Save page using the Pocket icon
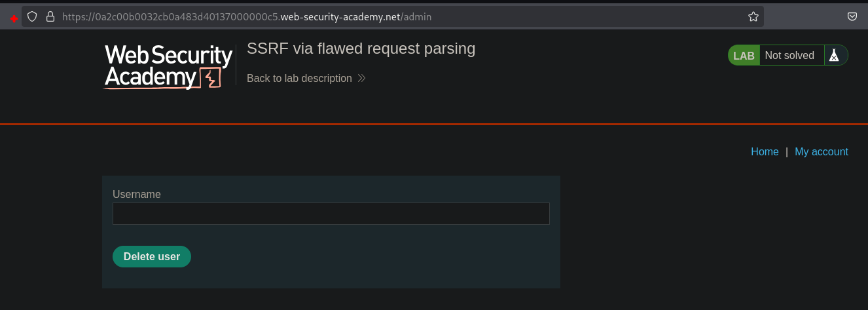This screenshot has height=310, width=868. [852, 16]
